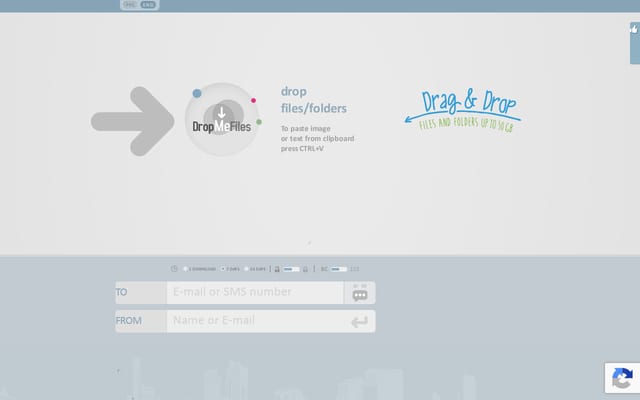Select the 1 download expiry option
Viewport: 640px width, 400px height.
[x=200, y=269]
